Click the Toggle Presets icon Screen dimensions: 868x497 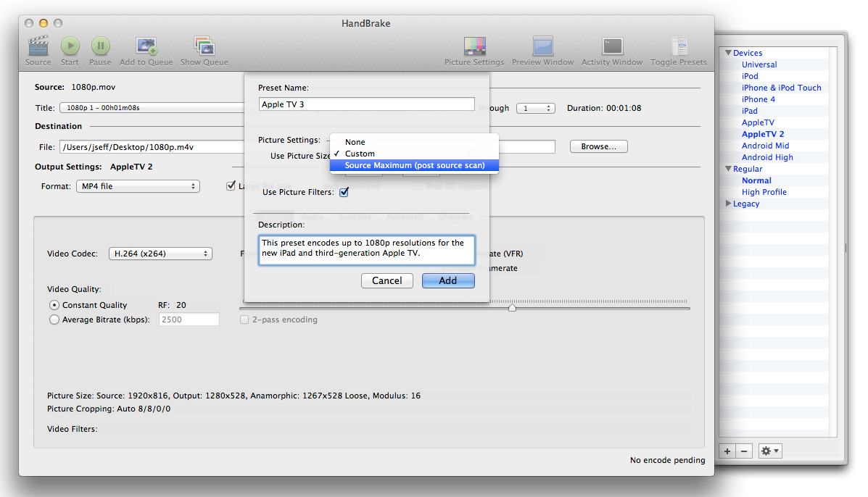coord(679,46)
